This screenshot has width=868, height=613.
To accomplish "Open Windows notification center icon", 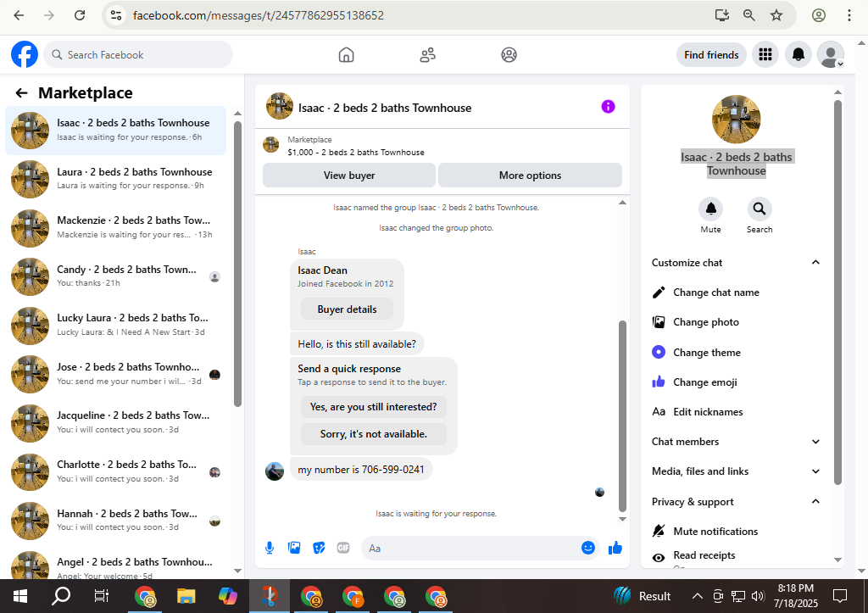I will (840, 596).
